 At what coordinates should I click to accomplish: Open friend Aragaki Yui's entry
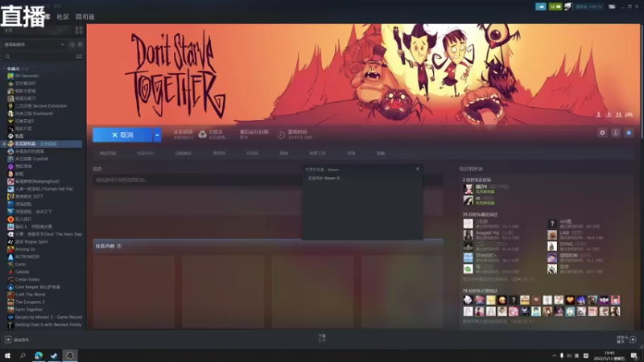492,235
